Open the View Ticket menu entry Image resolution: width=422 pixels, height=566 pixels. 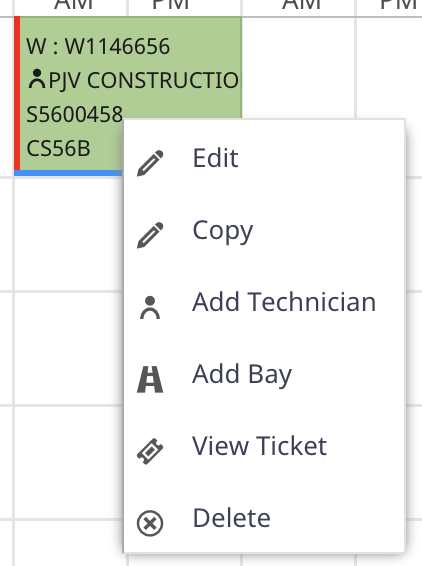pyautogui.click(x=264, y=445)
